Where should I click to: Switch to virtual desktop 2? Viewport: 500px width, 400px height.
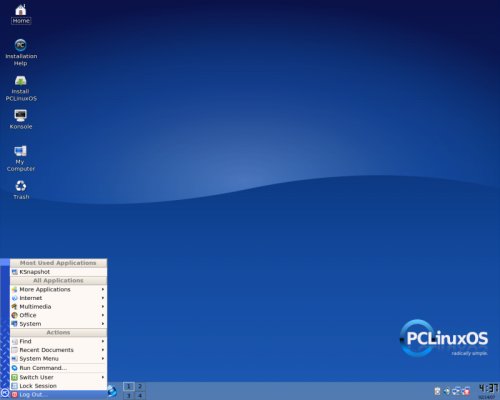pyautogui.click(x=140, y=387)
